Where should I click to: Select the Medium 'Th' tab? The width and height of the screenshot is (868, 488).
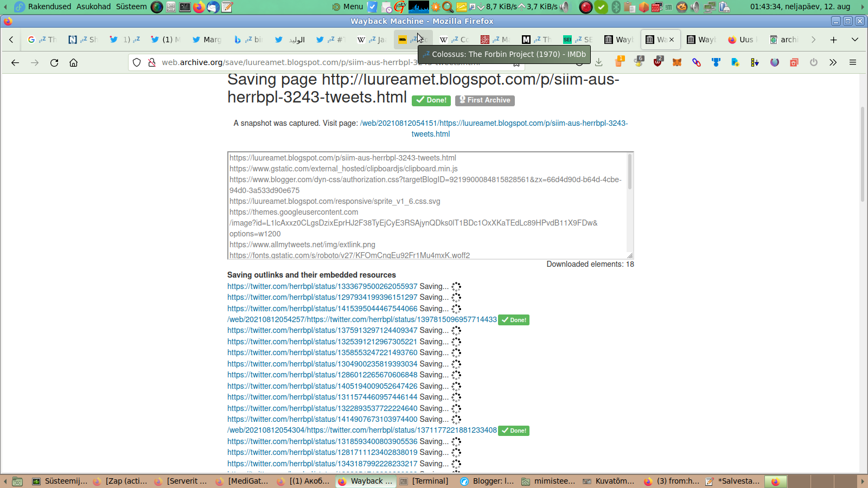pyautogui.click(x=537, y=40)
